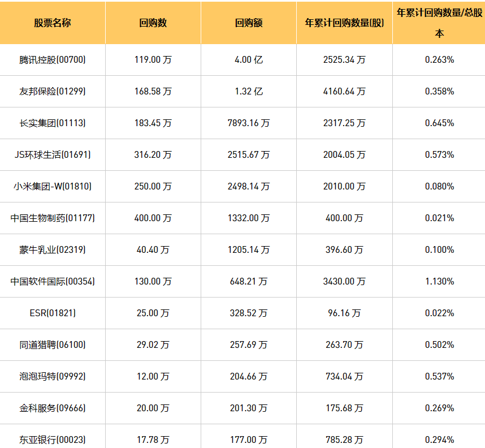Click the 2317.25 万 cumulative quantity cell
Screen dimensions: 485x448
coord(344,123)
